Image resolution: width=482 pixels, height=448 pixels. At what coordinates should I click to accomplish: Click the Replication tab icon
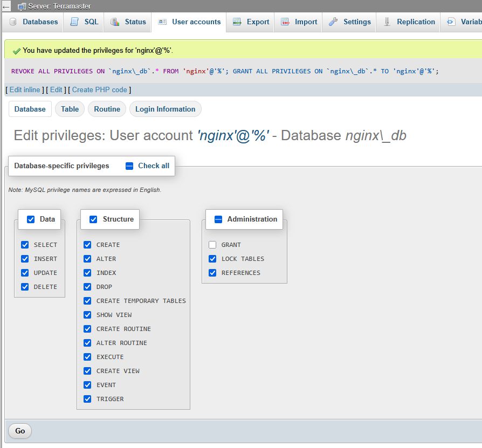click(387, 22)
